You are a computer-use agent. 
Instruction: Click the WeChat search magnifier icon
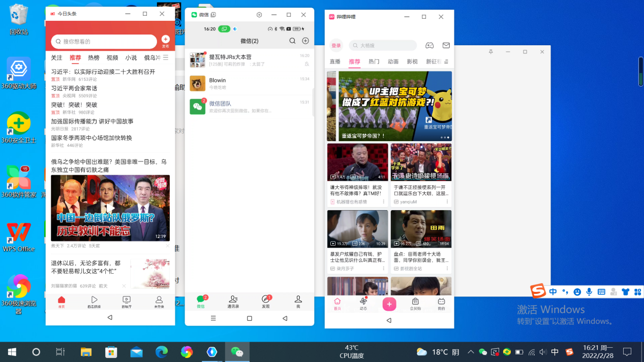pos(292,41)
